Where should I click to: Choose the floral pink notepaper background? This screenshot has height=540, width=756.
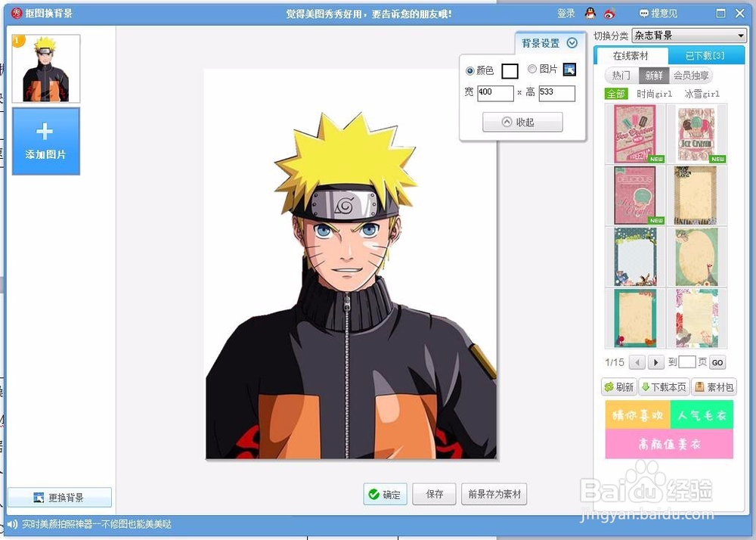[x=697, y=318]
